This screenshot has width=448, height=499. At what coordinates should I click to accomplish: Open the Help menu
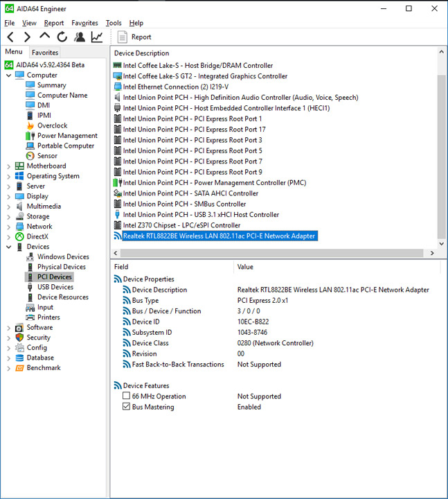136,23
